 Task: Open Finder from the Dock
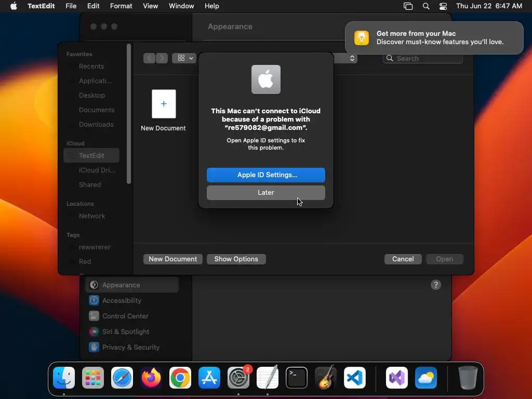pos(64,377)
